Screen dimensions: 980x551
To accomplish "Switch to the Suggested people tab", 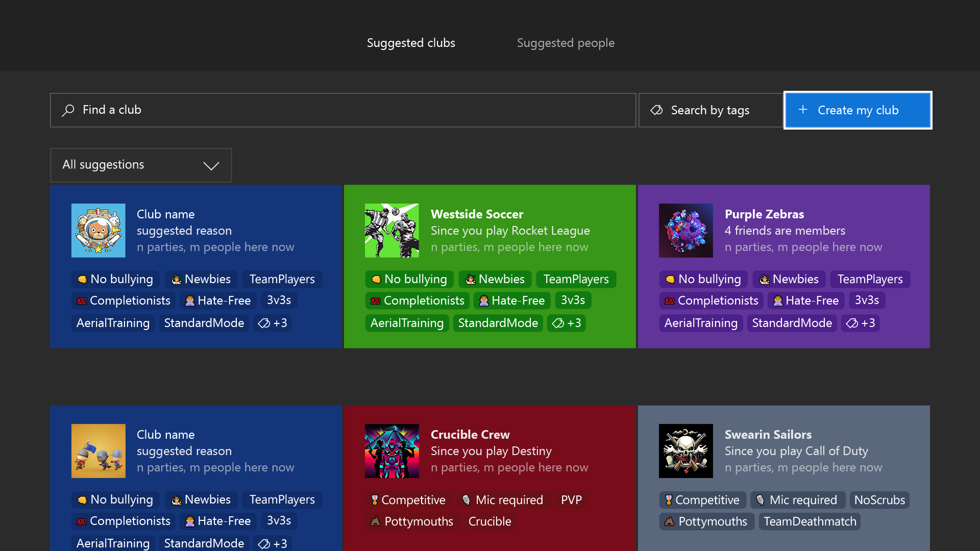I will pyautogui.click(x=566, y=43).
